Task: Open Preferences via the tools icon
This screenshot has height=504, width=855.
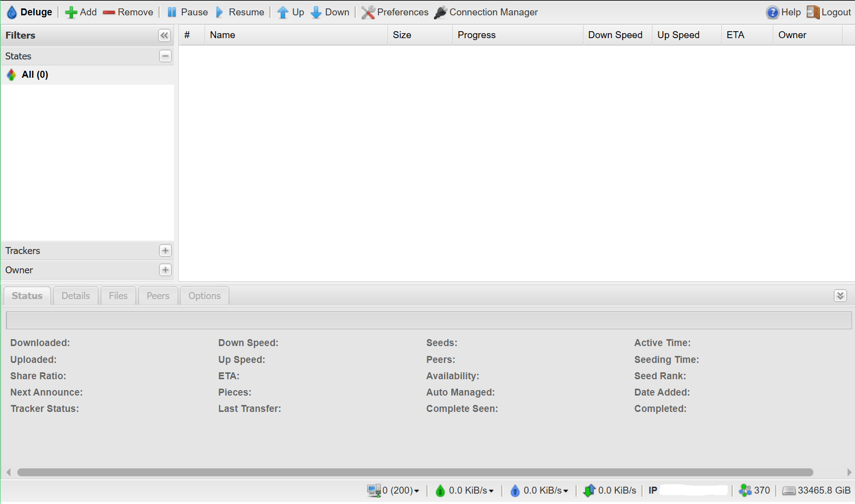Action: click(x=368, y=12)
